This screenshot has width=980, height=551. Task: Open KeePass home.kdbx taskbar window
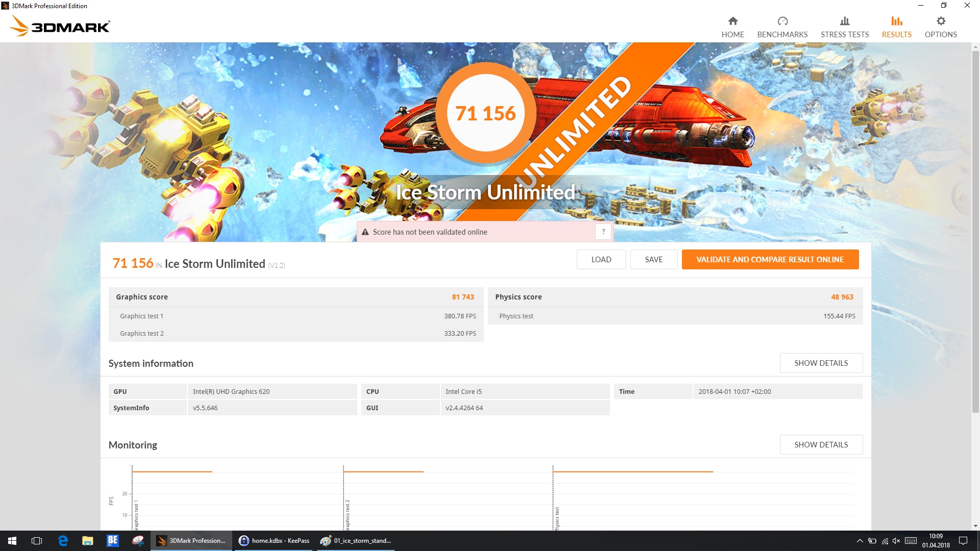point(275,541)
